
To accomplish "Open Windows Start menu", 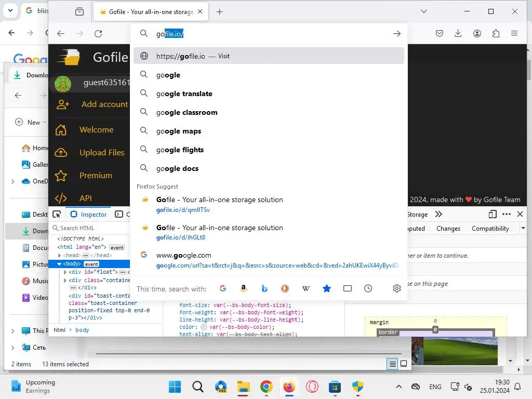I will tap(175, 387).
